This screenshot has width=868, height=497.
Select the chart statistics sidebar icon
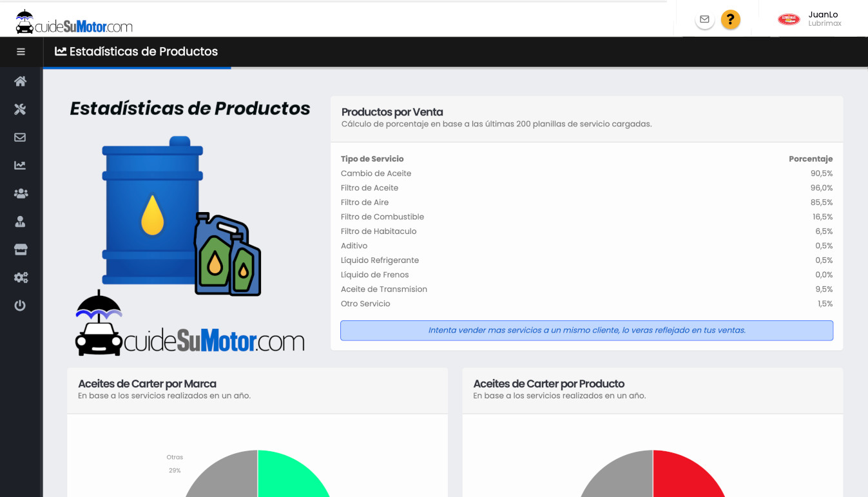tap(21, 165)
